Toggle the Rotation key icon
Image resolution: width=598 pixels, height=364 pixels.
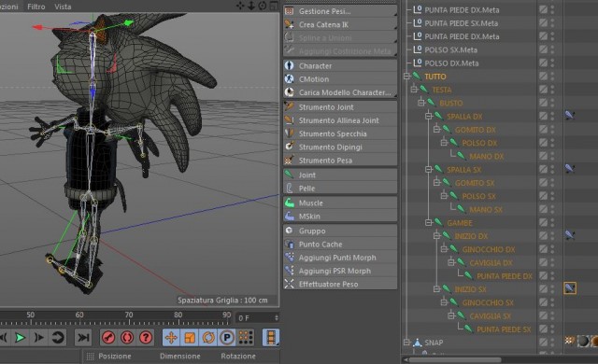click(208, 337)
